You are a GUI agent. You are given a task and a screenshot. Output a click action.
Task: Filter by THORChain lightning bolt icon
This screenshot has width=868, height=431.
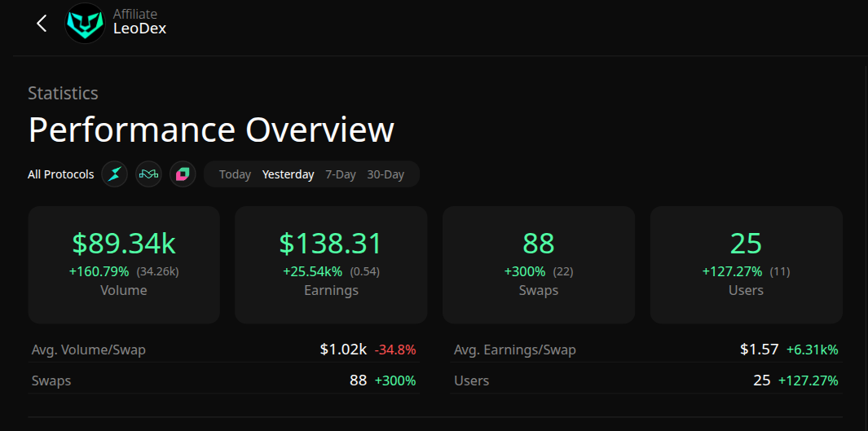pos(115,174)
